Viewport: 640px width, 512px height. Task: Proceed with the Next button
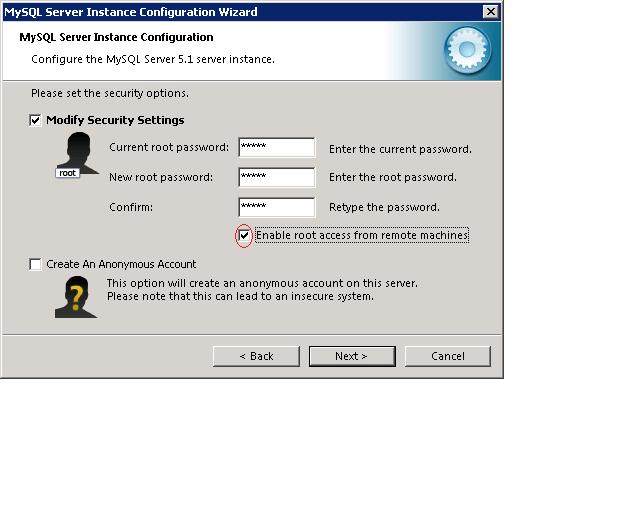[352, 356]
